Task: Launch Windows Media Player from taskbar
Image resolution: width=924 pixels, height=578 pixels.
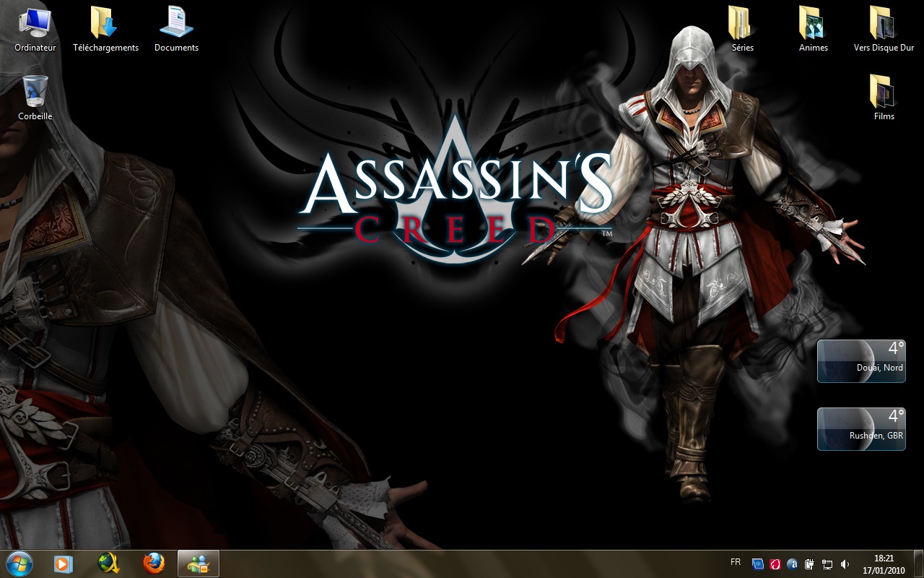Action: 64,564
